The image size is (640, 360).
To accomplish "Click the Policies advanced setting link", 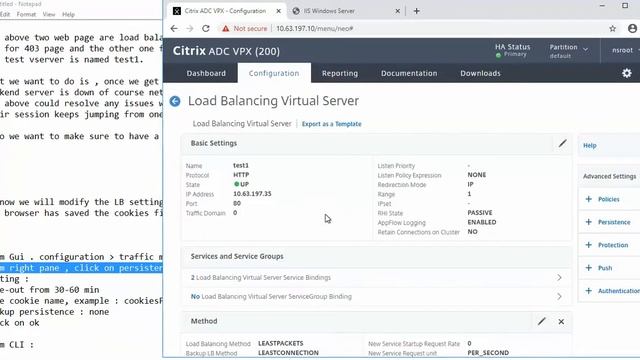I will pyautogui.click(x=609, y=199).
